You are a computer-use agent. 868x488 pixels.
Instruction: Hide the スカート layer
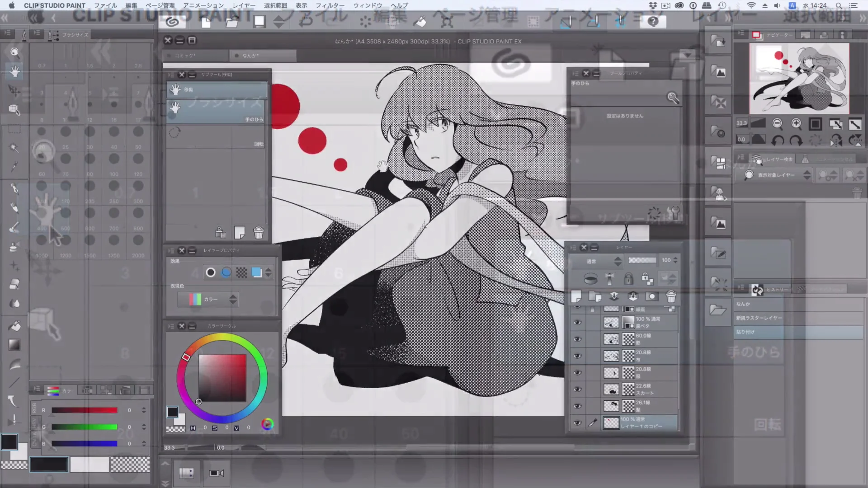[x=577, y=389]
